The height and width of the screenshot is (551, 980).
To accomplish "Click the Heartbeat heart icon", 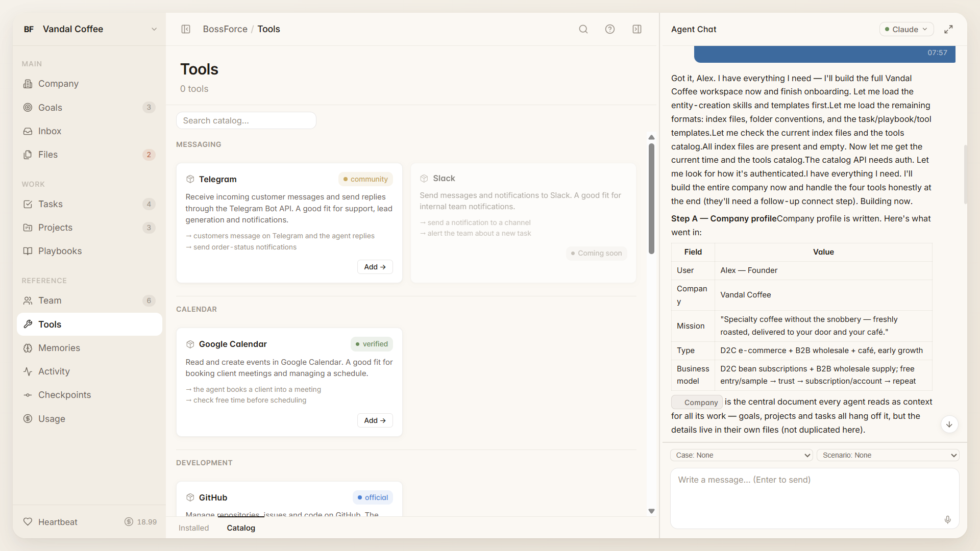I will (28, 522).
